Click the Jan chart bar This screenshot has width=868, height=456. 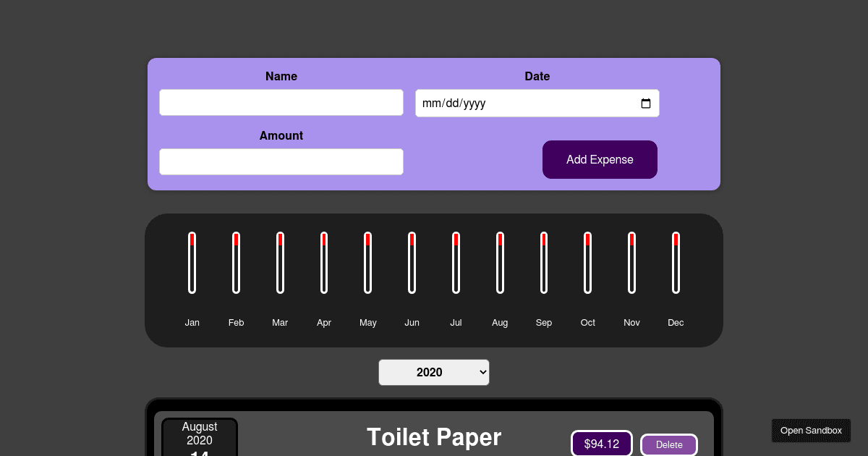tap(192, 263)
